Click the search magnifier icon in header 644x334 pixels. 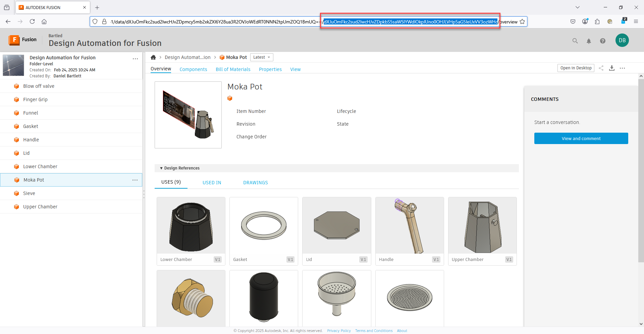(575, 41)
